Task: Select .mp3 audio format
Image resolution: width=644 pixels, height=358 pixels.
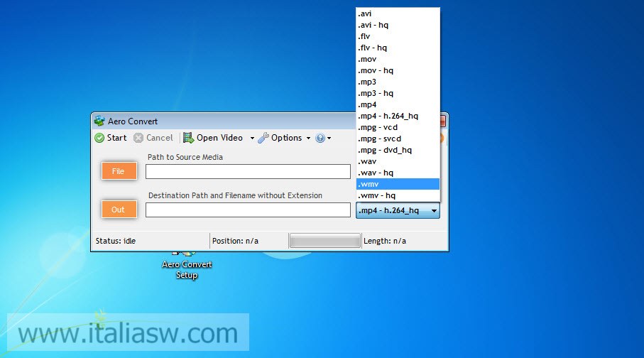Action: [398, 82]
